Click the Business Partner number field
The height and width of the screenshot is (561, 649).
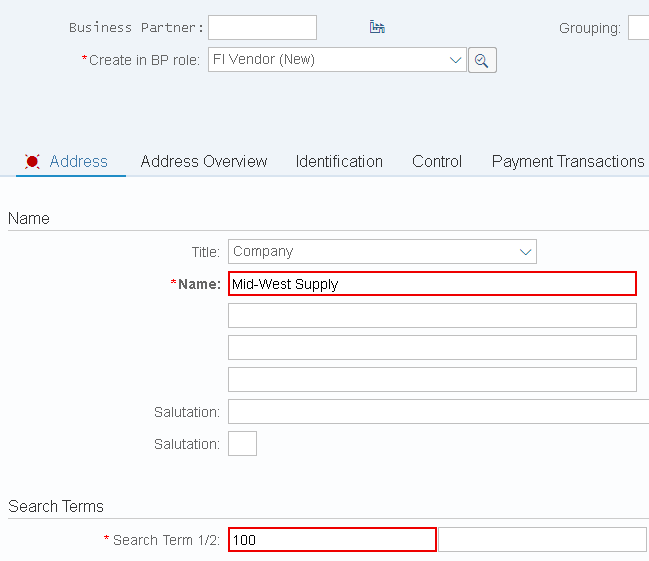[262, 28]
